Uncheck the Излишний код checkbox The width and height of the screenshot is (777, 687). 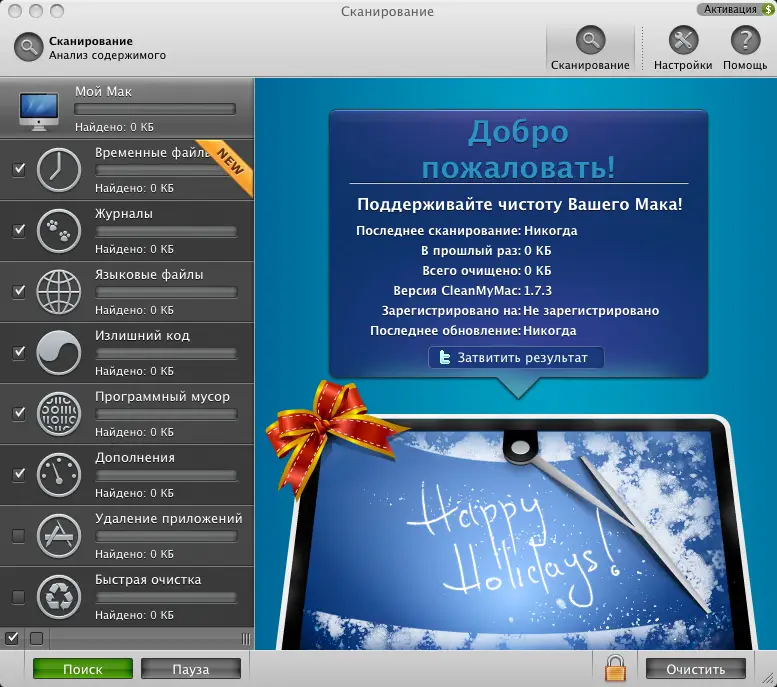point(18,352)
